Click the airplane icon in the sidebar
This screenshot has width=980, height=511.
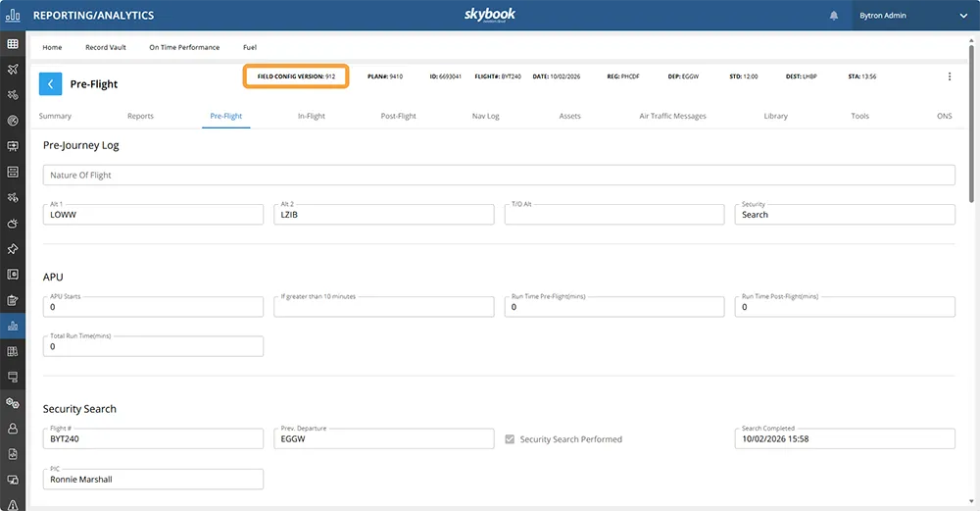coord(13,70)
